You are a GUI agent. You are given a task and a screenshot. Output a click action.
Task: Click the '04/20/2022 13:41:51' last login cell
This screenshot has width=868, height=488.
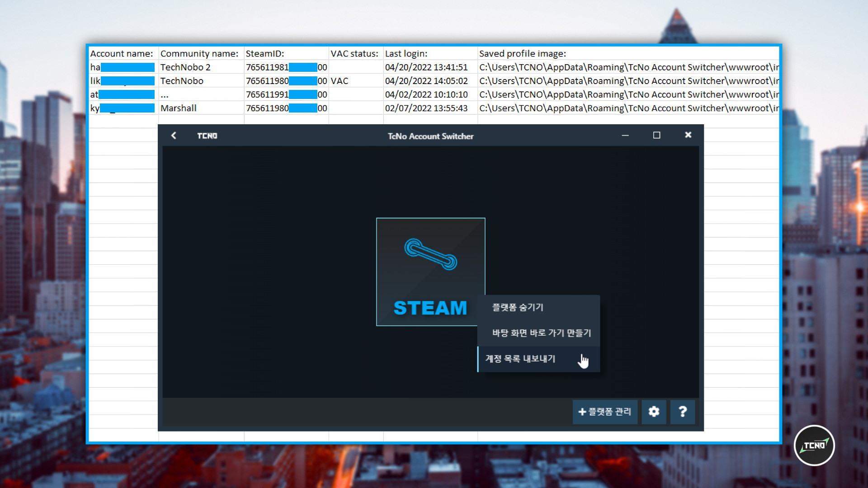tap(426, 67)
